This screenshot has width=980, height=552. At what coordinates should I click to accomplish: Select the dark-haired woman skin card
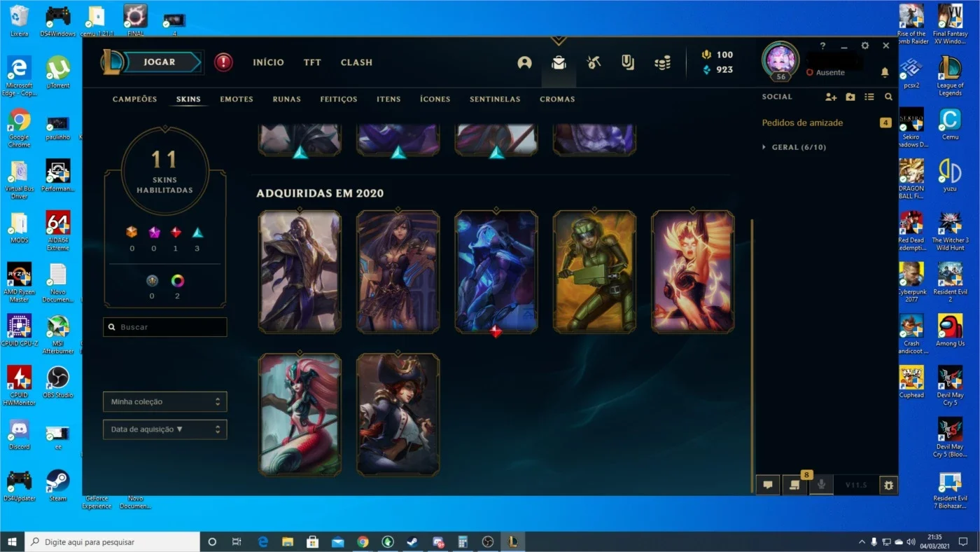(398, 272)
